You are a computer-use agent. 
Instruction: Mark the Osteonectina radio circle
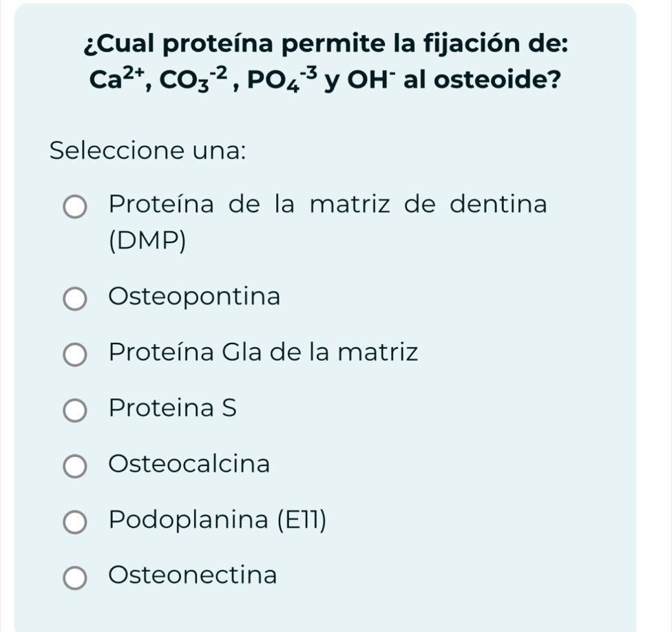pyautogui.click(x=75, y=578)
